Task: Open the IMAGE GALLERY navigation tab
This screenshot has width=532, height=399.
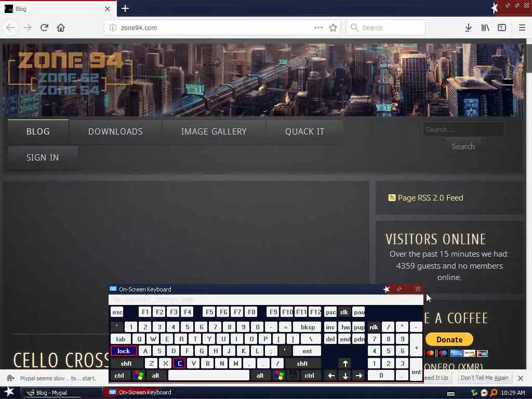Action: 214,131
